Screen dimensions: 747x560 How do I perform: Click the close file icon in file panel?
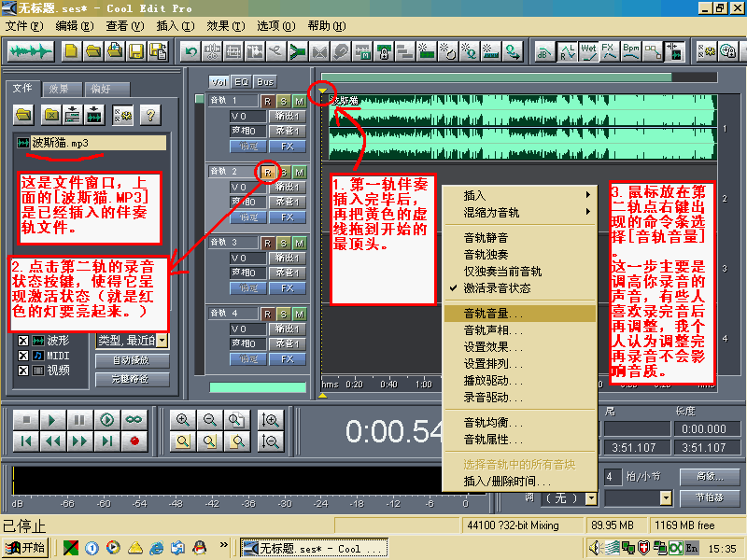click(51, 115)
